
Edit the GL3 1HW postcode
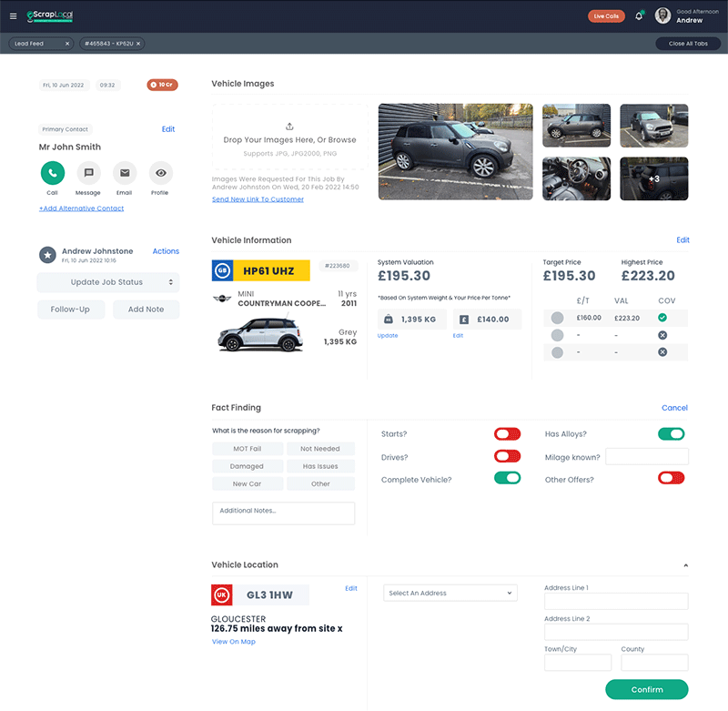[351, 588]
